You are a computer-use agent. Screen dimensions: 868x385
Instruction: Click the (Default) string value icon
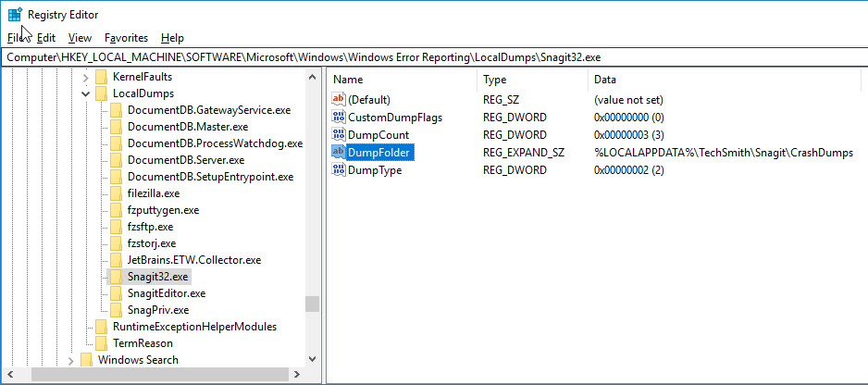339,100
